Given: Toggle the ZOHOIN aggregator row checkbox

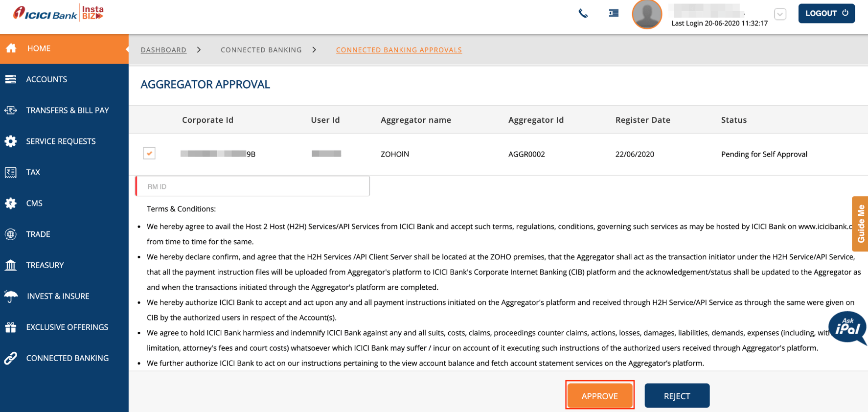Looking at the screenshot, I should coord(149,153).
